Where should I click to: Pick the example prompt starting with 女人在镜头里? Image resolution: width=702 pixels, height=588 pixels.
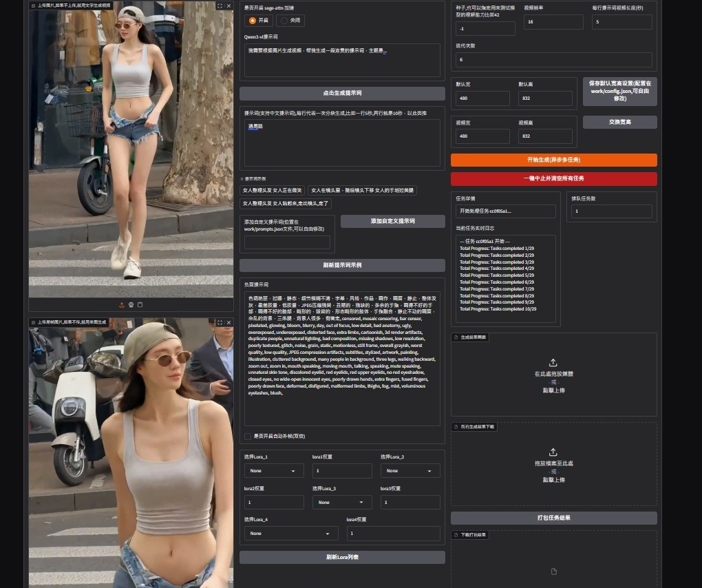coord(362,190)
